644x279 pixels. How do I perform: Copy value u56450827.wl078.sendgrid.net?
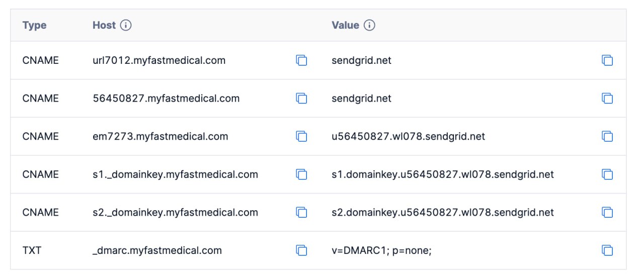coord(607,136)
